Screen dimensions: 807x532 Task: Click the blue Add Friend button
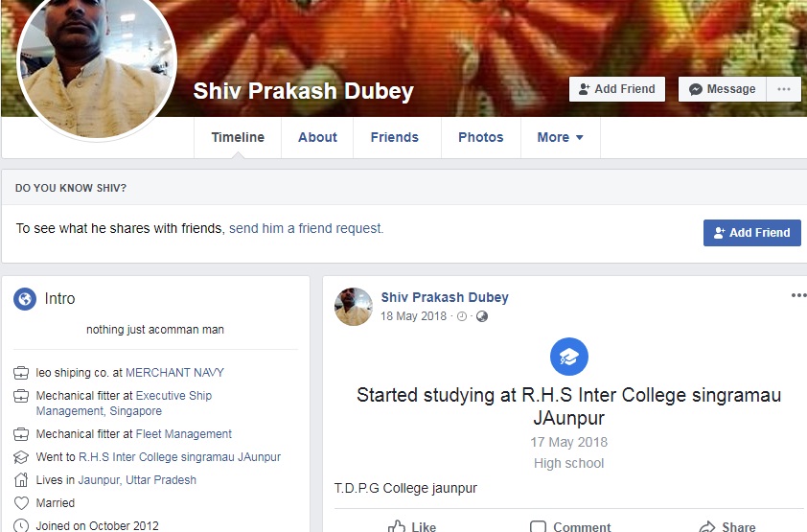(752, 233)
